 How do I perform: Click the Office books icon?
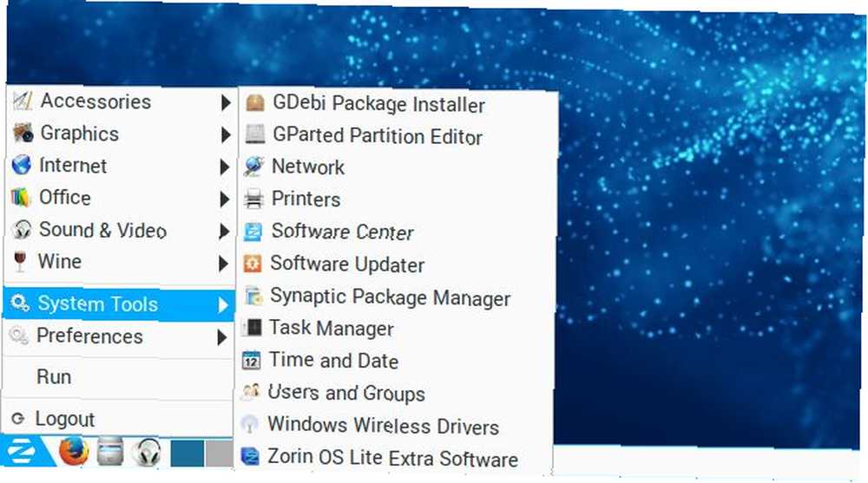[x=21, y=198]
